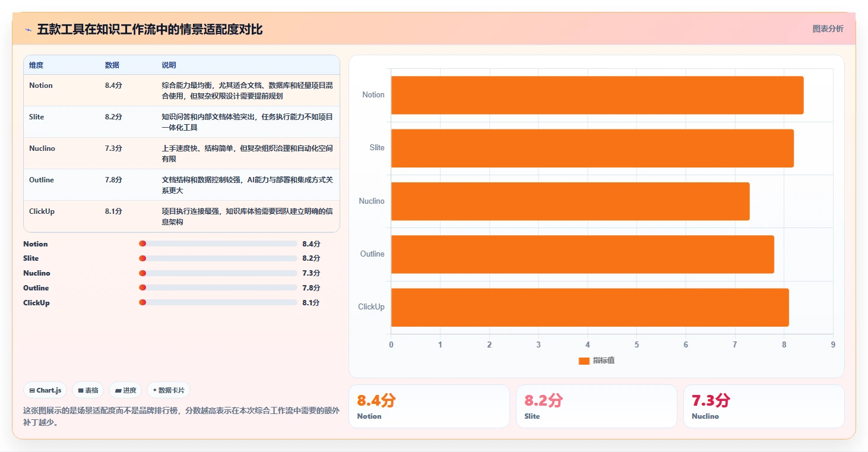Image resolution: width=868 pixels, height=452 pixels.
Task: Select the ClickUp table row name
Action: click(x=42, y=211)
